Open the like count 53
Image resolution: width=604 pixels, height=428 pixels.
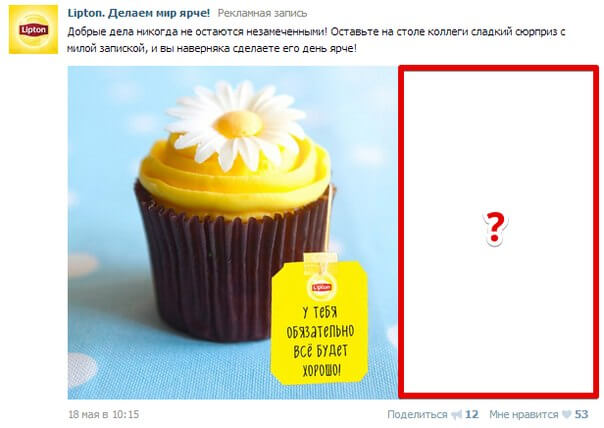581,415
